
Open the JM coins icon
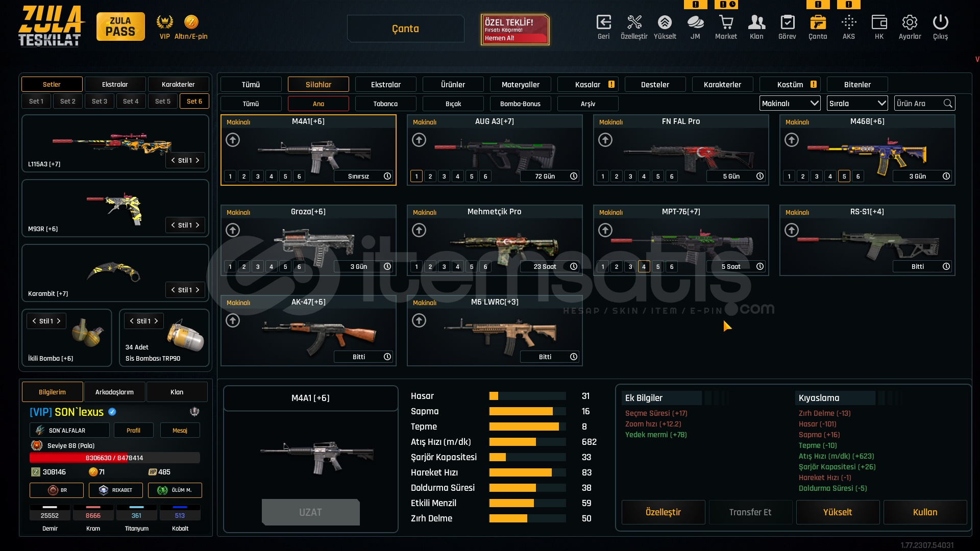695,22
